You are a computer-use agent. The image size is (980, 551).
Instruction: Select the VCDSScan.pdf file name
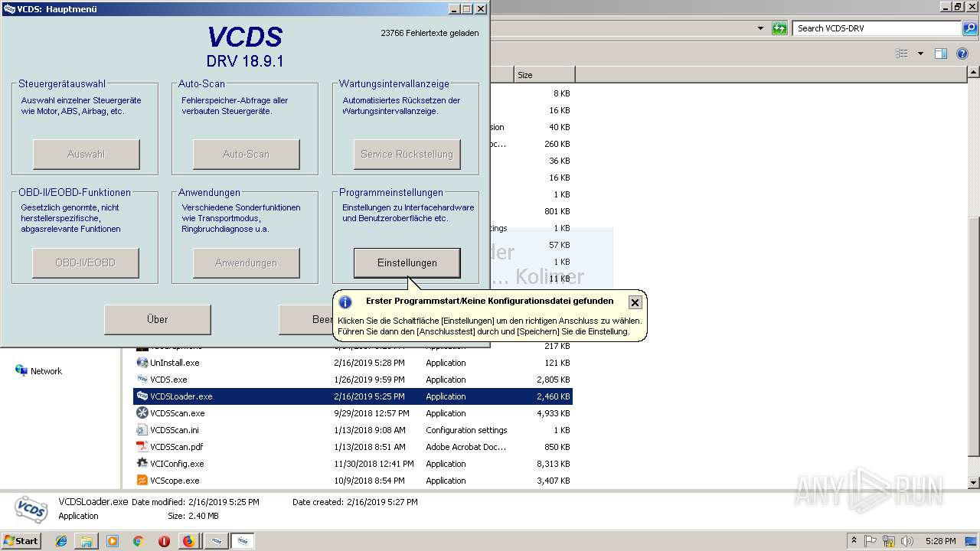pos(177,447)
